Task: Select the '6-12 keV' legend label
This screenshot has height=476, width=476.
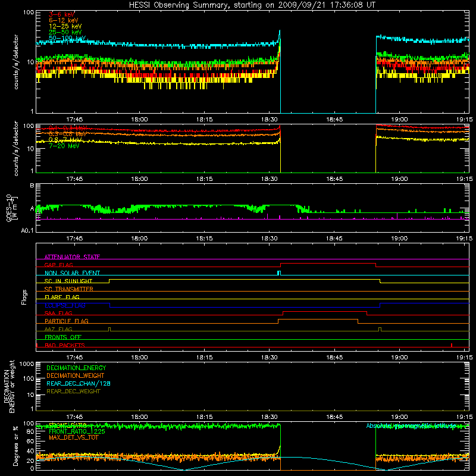Action: click(x=64, y=20)
